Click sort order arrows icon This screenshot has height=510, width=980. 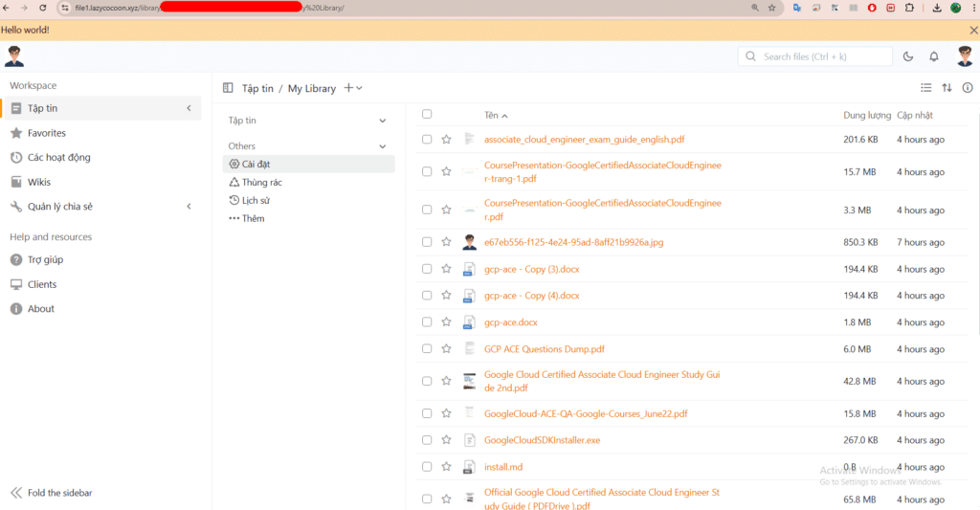947,88
